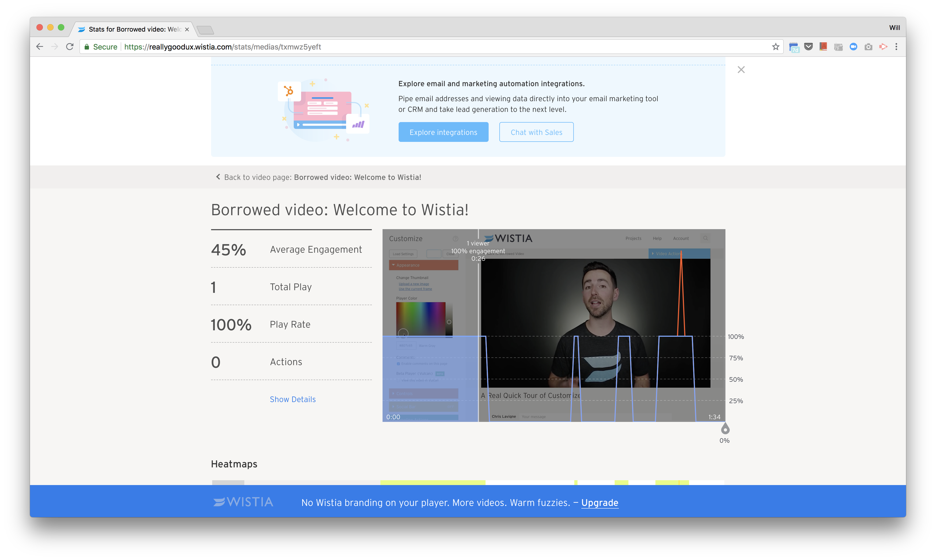Click the calendar extension icon labeled 7d
This screenshot has width=936, height=560.
pos(794,48)
